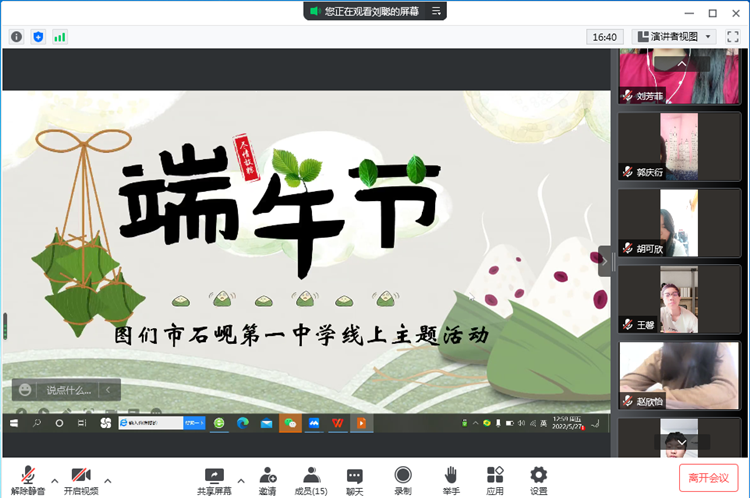Click the meeting timer 16:40
The height and width of the screenshot is (498, 750).
tap(605, 37)
